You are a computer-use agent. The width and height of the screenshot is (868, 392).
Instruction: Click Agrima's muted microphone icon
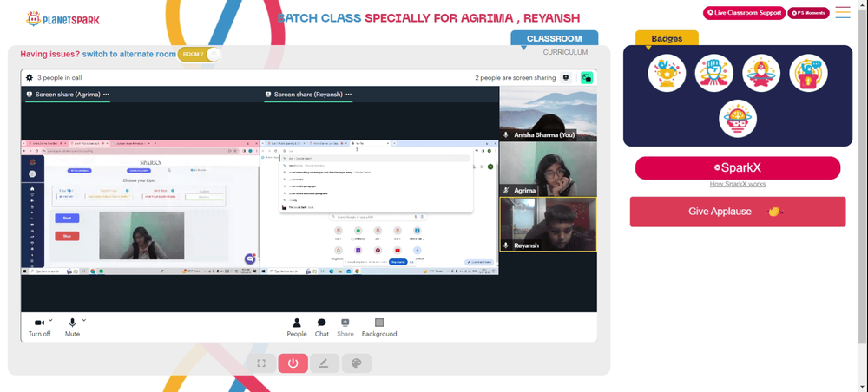(x=505, y=190)
